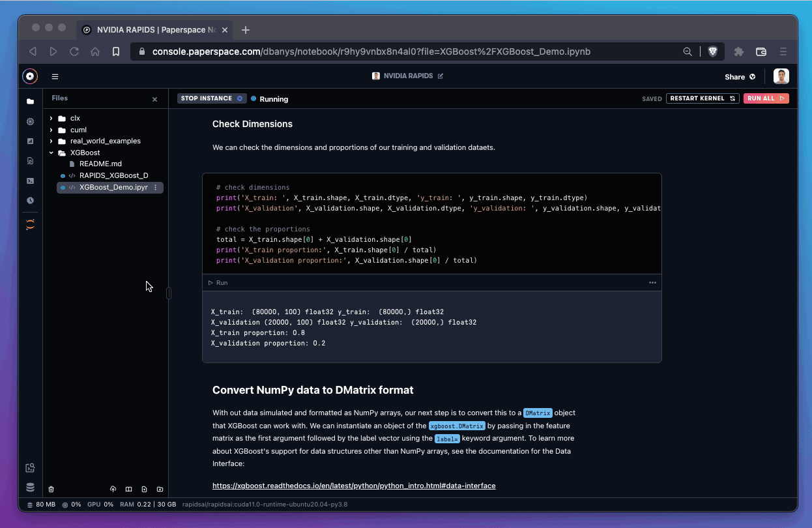Click the browser back arrow
812x528 pixels.
pos(33,51)
